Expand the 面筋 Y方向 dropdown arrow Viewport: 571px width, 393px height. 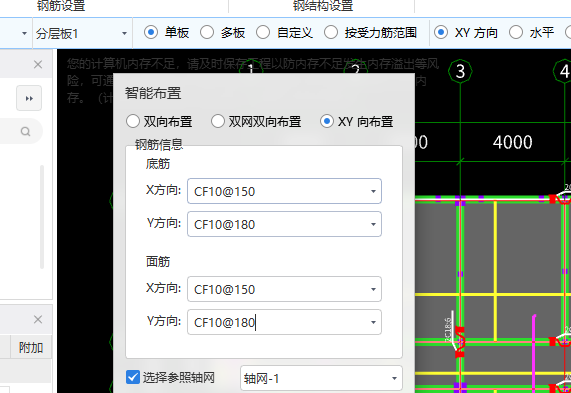point(373,322)
